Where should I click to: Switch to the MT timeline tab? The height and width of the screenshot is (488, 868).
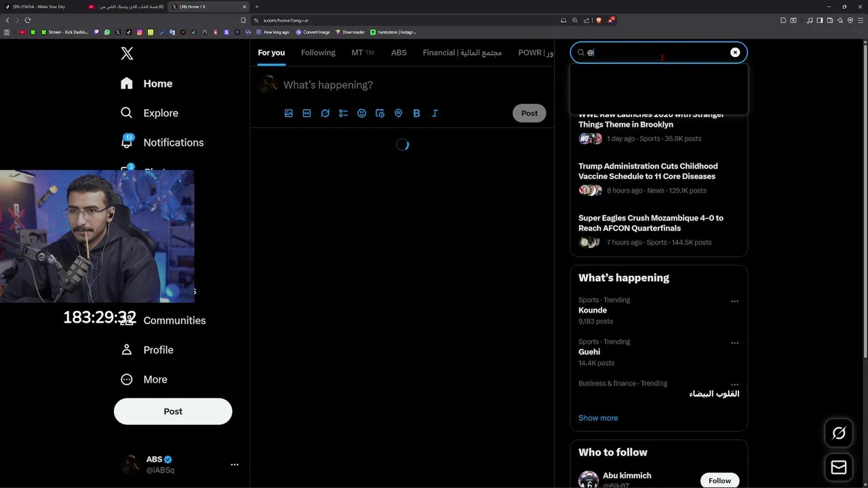point(363,53)
